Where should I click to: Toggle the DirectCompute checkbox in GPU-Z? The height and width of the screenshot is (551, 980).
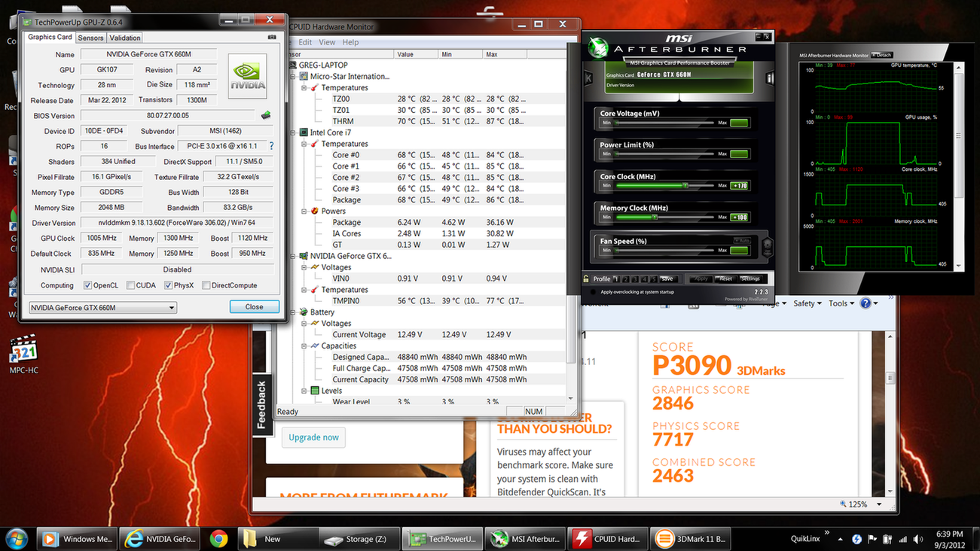[206, 285]
